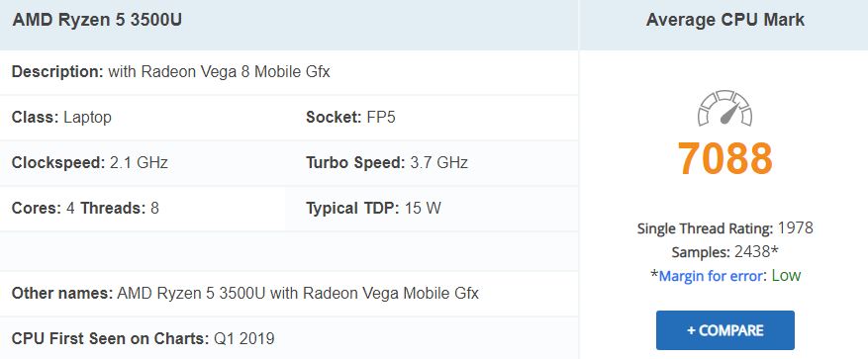Select the Class: Laptop field

[x=61, y=118]
